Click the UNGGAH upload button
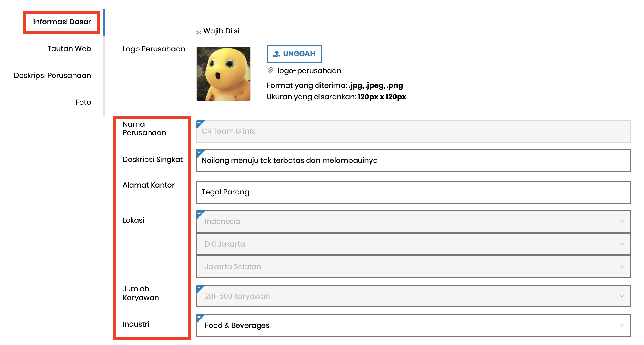 pyautogui.click(x=294, y=53)
